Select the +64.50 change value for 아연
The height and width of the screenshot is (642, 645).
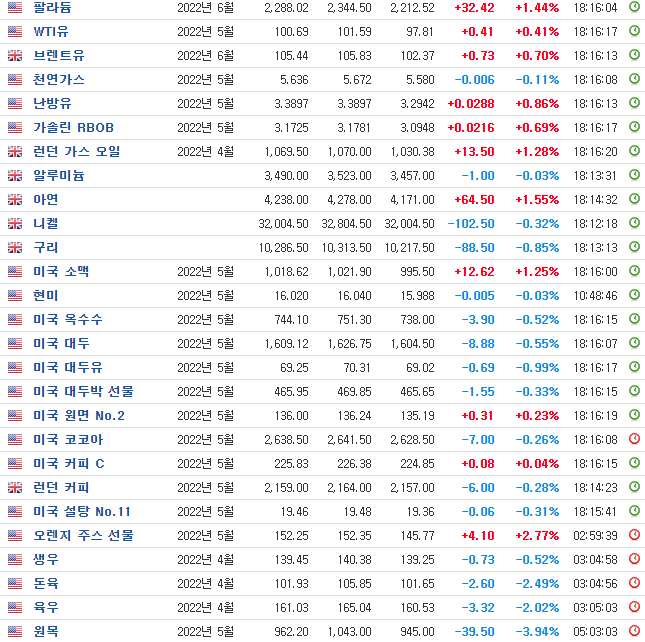[x=474, y=199]
